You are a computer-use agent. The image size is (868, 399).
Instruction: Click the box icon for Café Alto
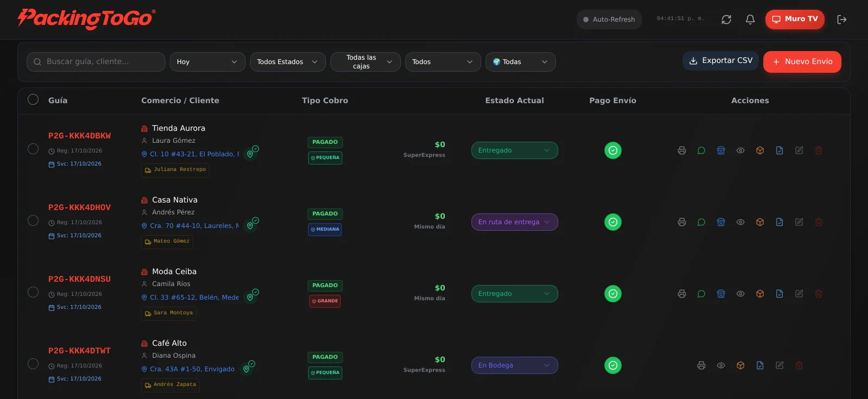pos(741,365)
